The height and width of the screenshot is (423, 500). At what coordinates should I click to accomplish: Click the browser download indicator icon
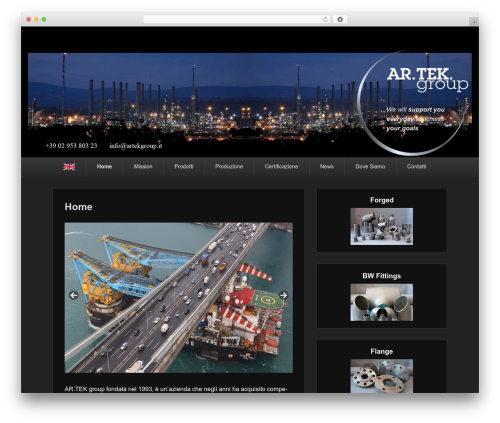tap(340, 19)
